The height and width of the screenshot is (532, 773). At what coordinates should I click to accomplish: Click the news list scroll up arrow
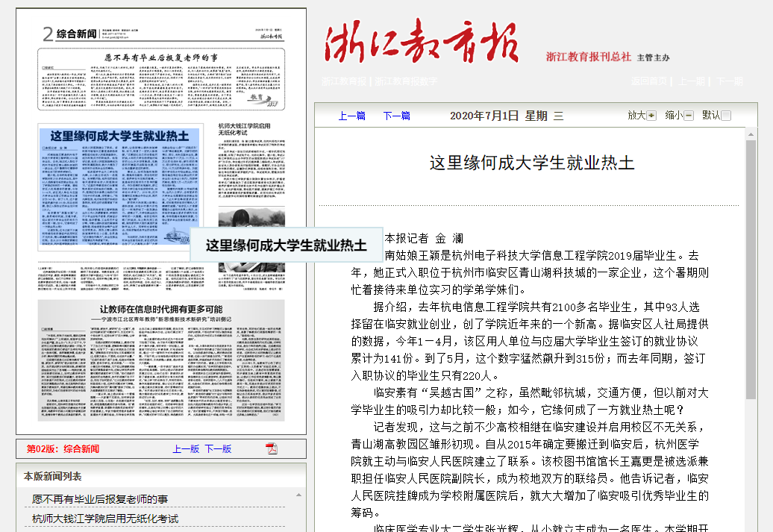coord(298,495)
